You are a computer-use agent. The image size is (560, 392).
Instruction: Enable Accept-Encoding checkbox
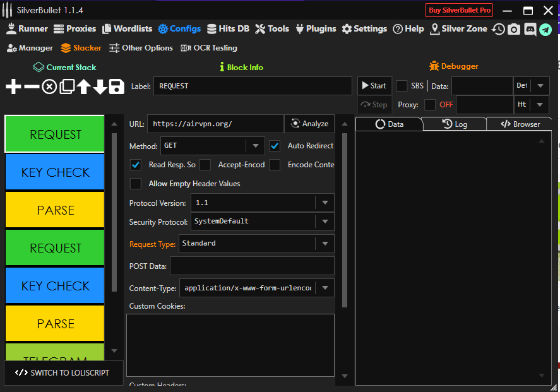tap(205, 165)
